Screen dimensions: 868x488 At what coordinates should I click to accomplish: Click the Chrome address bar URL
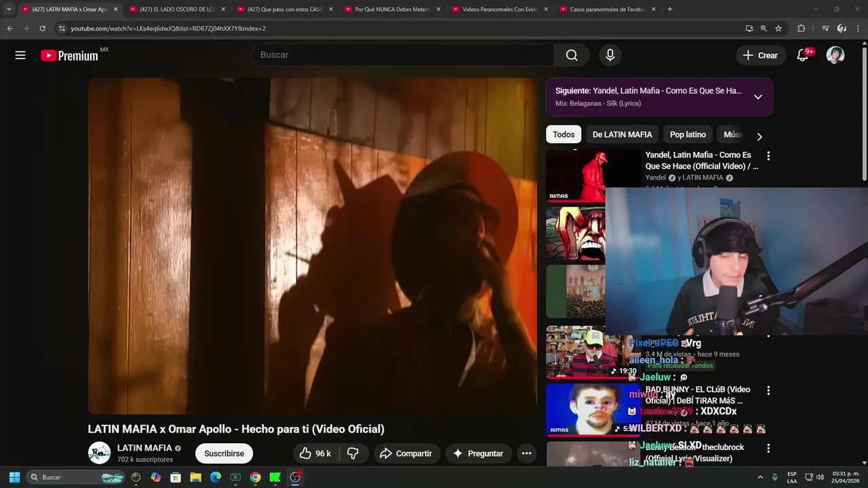tap(168, 28)
